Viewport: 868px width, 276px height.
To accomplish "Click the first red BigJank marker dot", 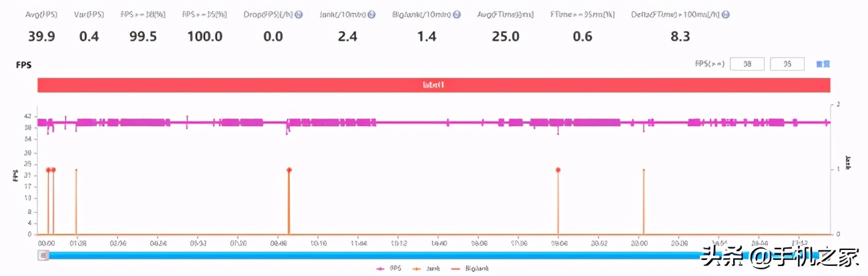I will [48, 170].
